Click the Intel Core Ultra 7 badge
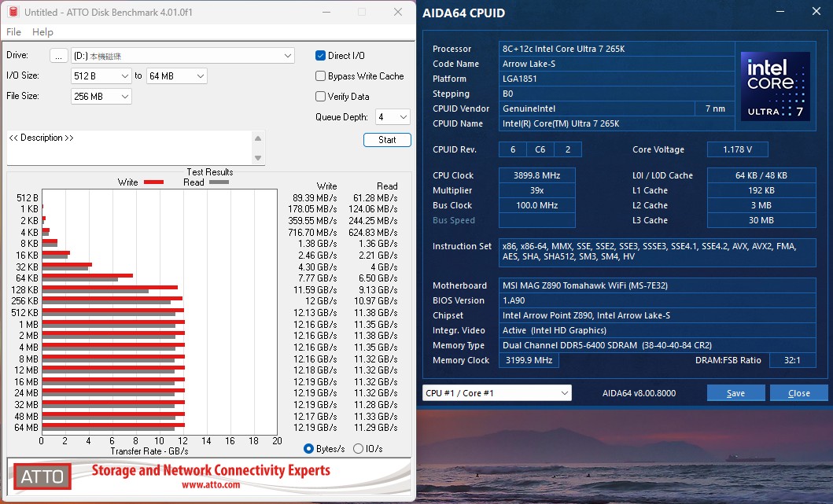Viewport: 833px width, 504px height. pyautogui.click(x=776, y=86)
